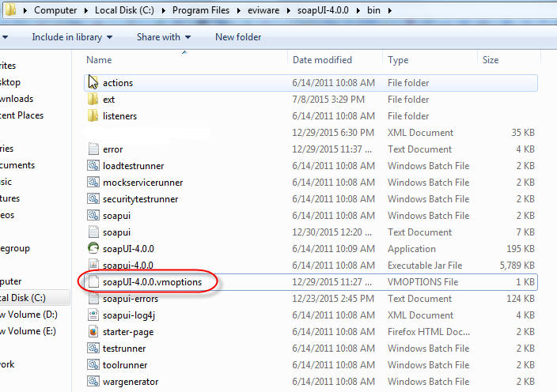Viewport: 557px width, 392px height.
Task: Select the soapui-log4j XML document icon
Action: pos(93,315)
